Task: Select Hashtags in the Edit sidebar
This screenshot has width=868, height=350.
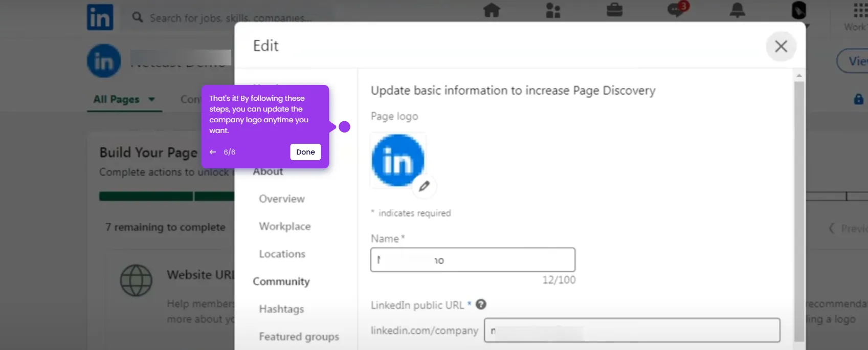Action: click(281, 309)
